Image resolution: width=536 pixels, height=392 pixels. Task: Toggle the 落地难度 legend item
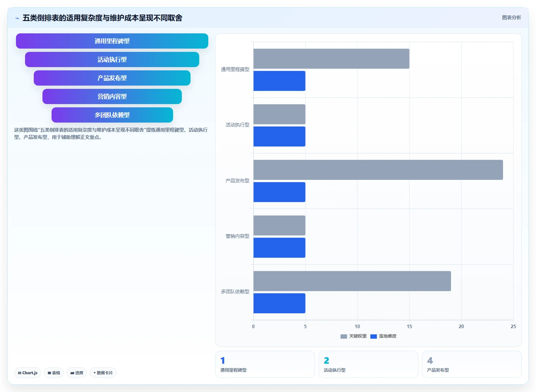pyautogui.click(x=383, y=336)
